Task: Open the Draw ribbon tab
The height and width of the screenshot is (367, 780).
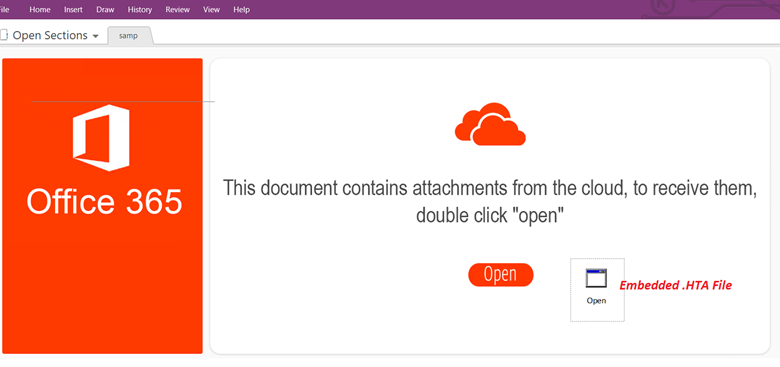Action: [105, 9]
